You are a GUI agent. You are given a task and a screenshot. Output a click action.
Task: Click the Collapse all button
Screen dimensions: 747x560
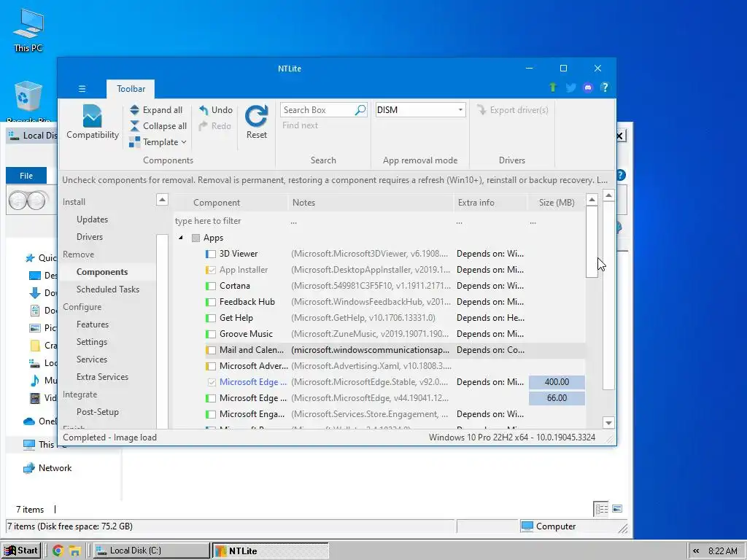(x=158, y=126)
